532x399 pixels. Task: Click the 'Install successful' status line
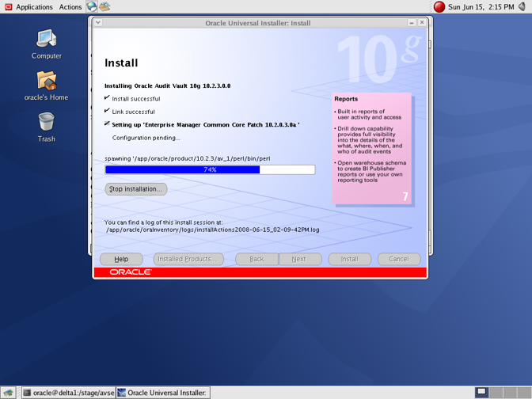click(135, 99)
